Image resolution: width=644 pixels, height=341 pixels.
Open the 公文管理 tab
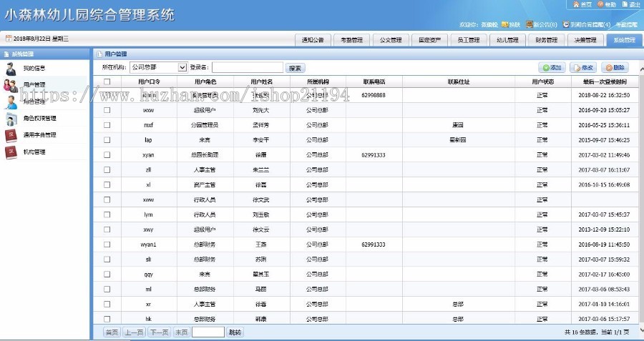(x=391, y=40)
